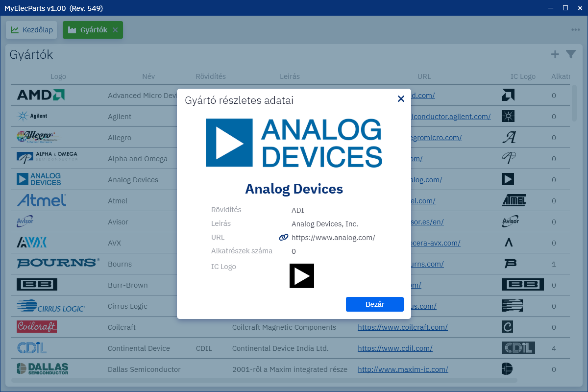Add a new manufacturer with plus icon

point(555,54)
